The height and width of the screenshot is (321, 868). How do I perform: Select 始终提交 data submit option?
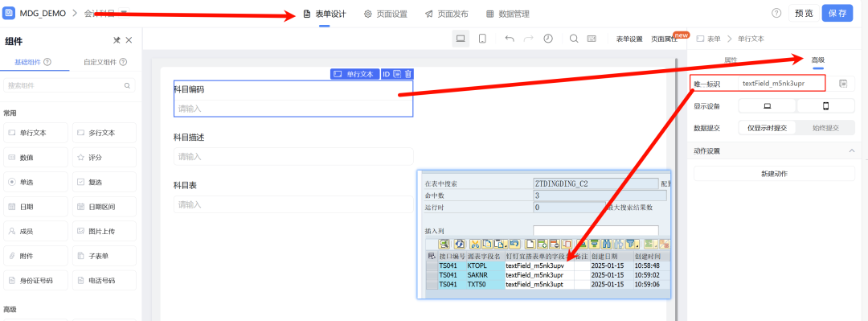[x=825, y=127]
